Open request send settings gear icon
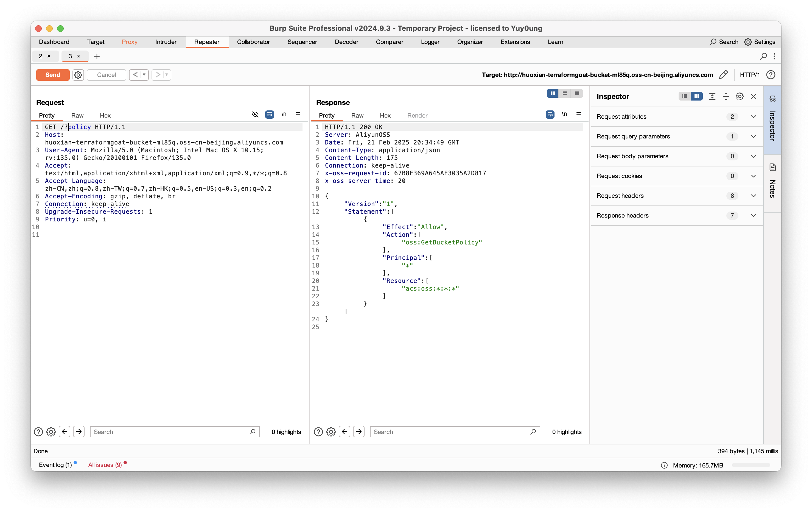812x512 pixels. coord(78,75)
